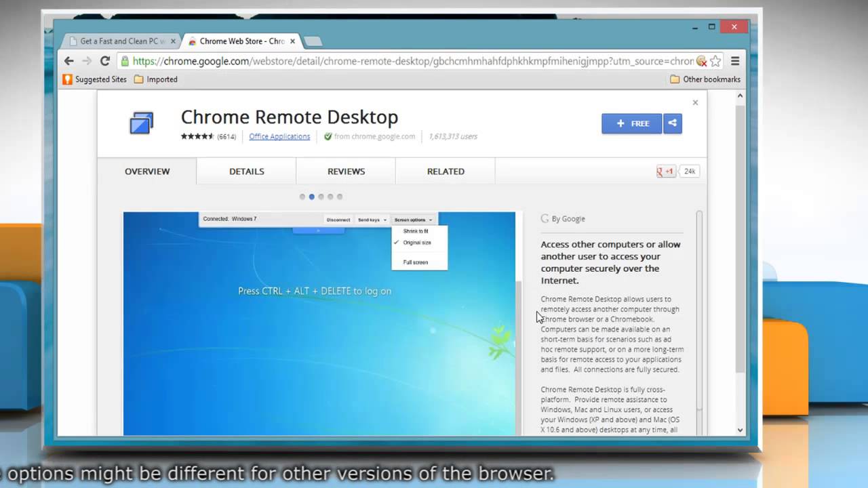Select the first screenshot carousel dot

tap(302, 197)
